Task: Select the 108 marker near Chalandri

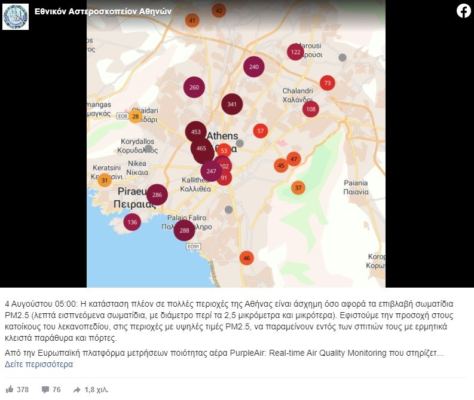Action: (311, 109)
